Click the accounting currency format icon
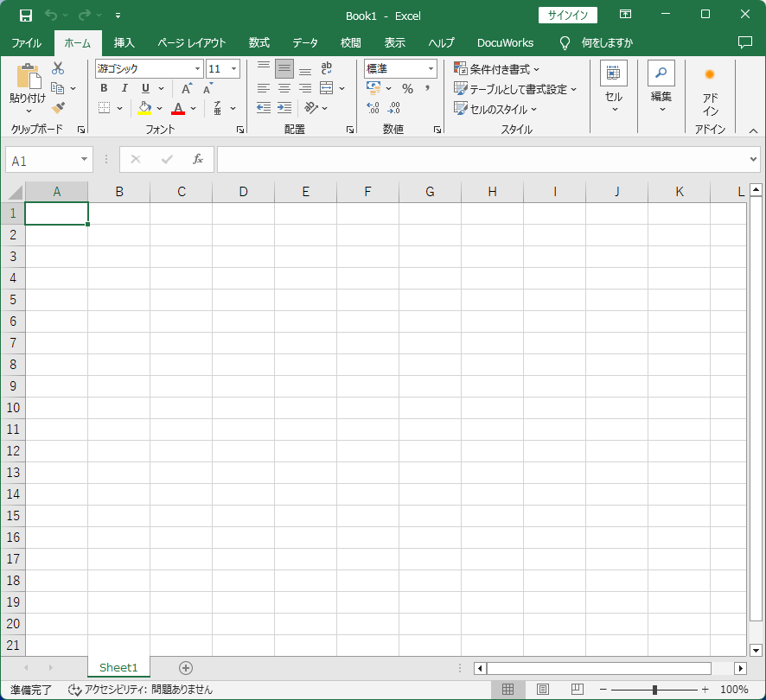Viewport: 766px width, 700px height. tap(373, 88)
